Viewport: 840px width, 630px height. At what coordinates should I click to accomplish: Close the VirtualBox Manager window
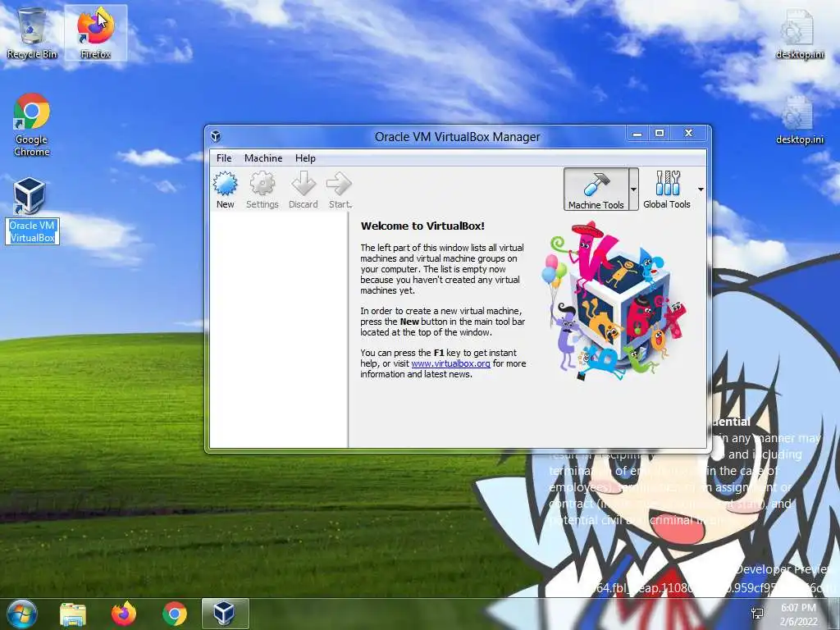(689, 134)
